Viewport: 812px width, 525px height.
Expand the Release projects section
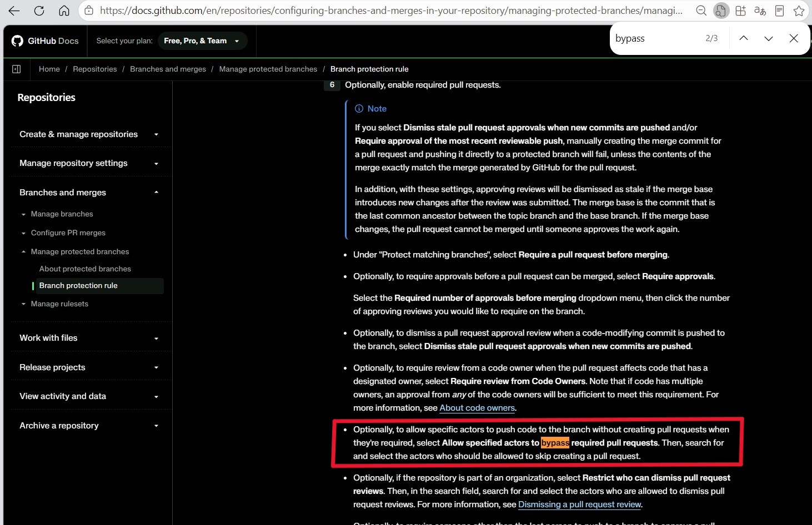(89, 367)
